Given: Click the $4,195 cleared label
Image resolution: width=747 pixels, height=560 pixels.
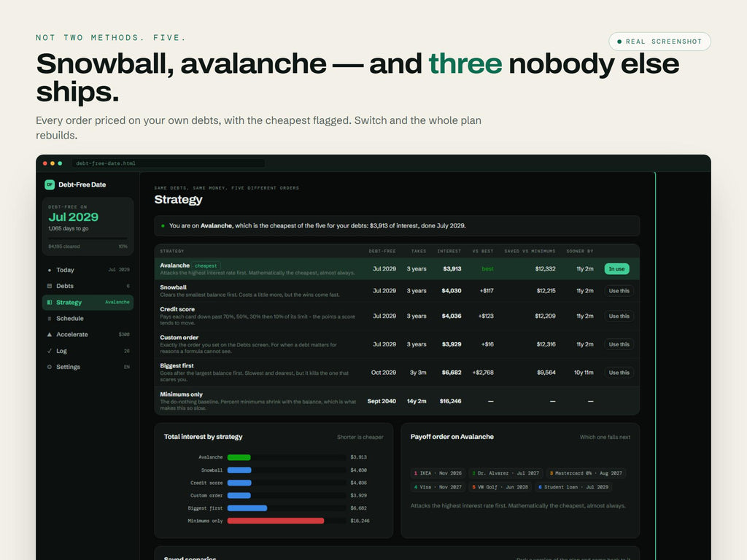Looking at the screenshot, I should tap(64, 246).
